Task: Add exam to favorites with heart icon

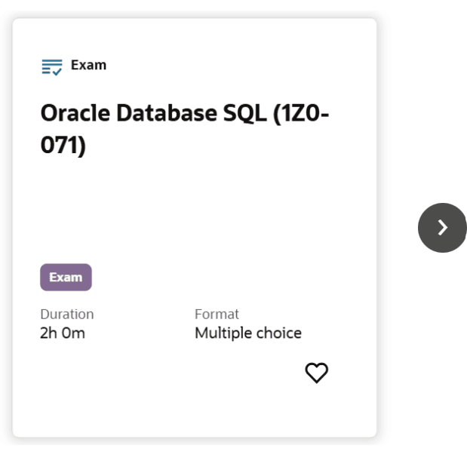Action: 316,373
